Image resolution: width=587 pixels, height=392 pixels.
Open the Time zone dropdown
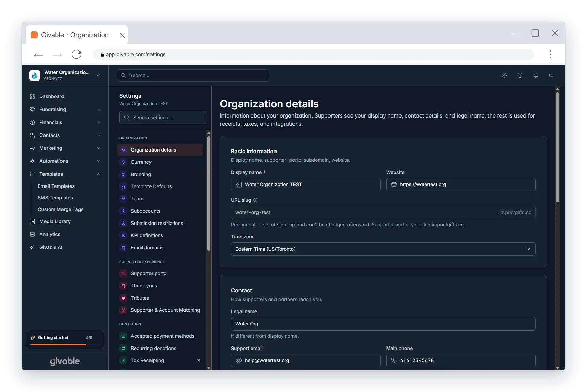(383, 249)
